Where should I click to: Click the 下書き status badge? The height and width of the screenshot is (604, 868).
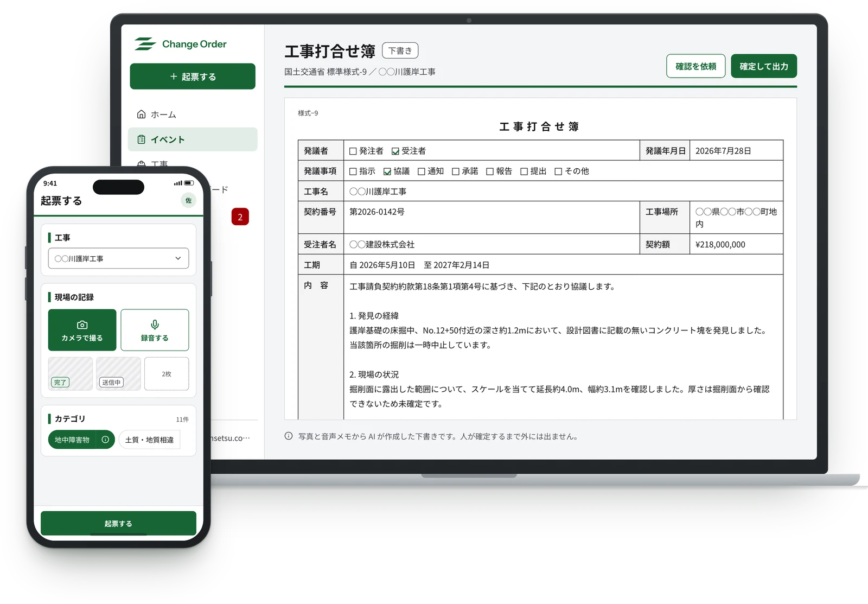pyautogui.click(x=400, y=50)
